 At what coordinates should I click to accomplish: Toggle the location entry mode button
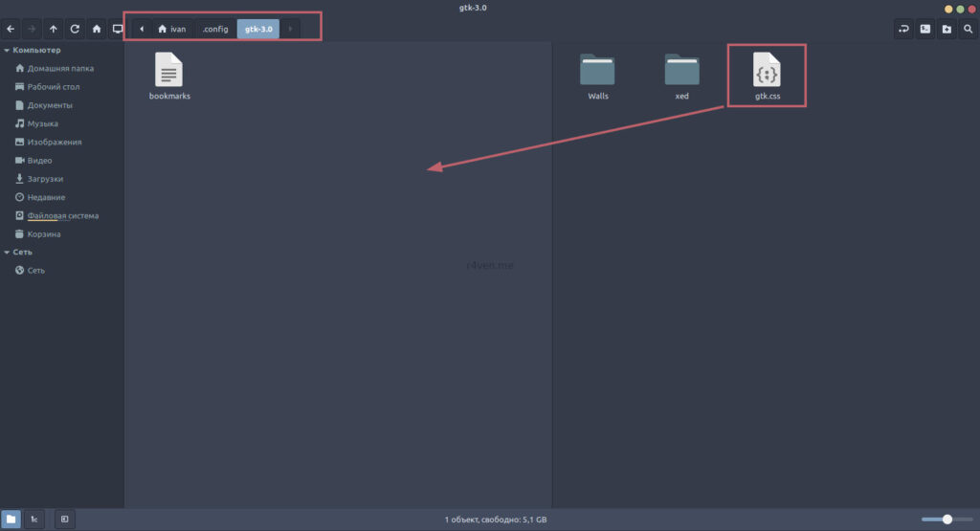click(x=903, y=29)
